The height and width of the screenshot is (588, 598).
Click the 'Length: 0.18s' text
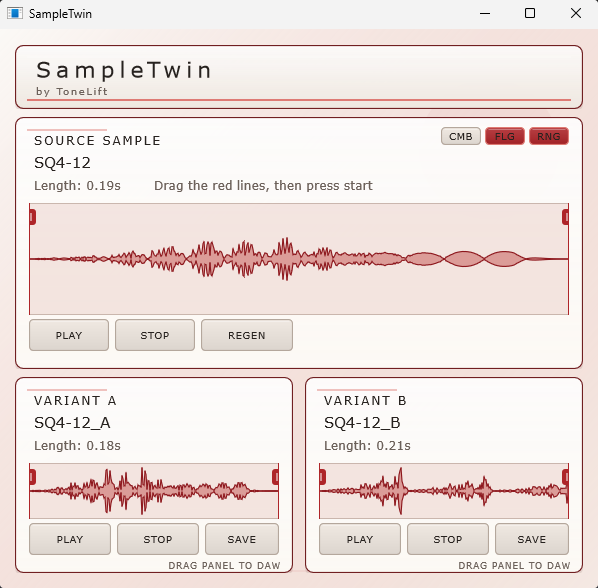click(77, 445)
